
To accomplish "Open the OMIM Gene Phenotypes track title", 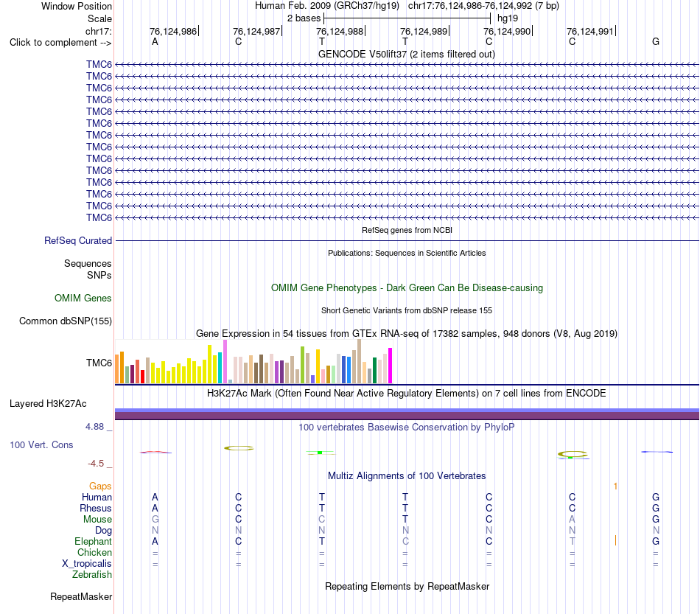I will 407,288.
